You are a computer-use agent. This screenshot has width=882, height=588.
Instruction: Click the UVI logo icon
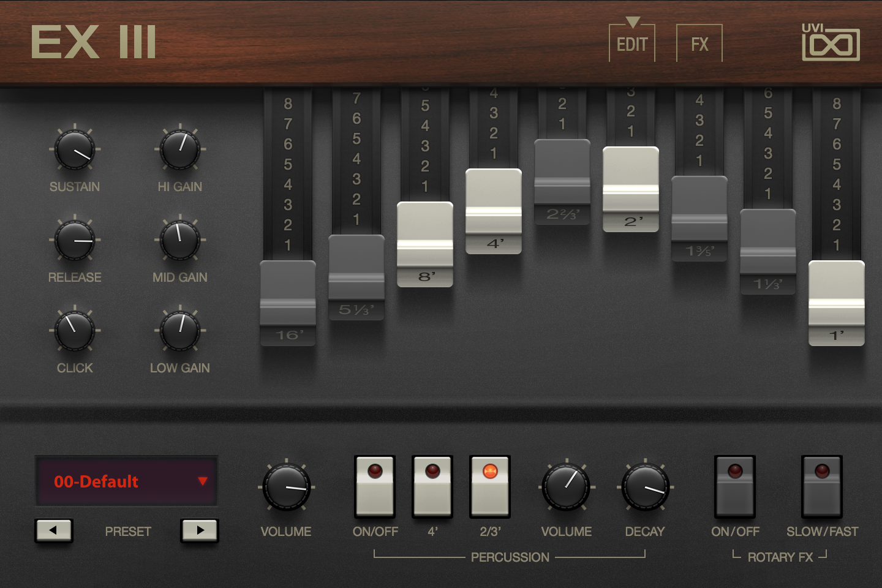click(831, 42)
